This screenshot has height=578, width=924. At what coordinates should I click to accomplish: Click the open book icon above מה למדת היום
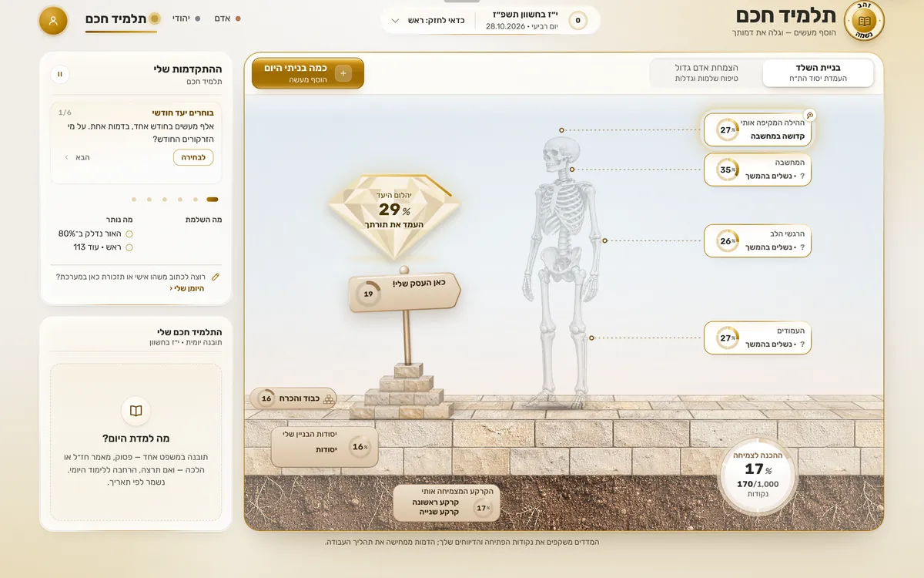click(x=136, y=411)
